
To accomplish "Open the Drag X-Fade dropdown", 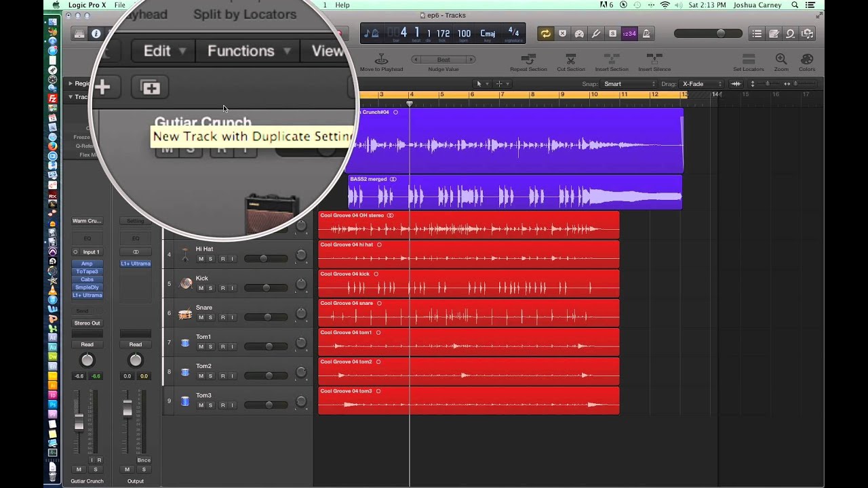I will [x=702, y=84].
